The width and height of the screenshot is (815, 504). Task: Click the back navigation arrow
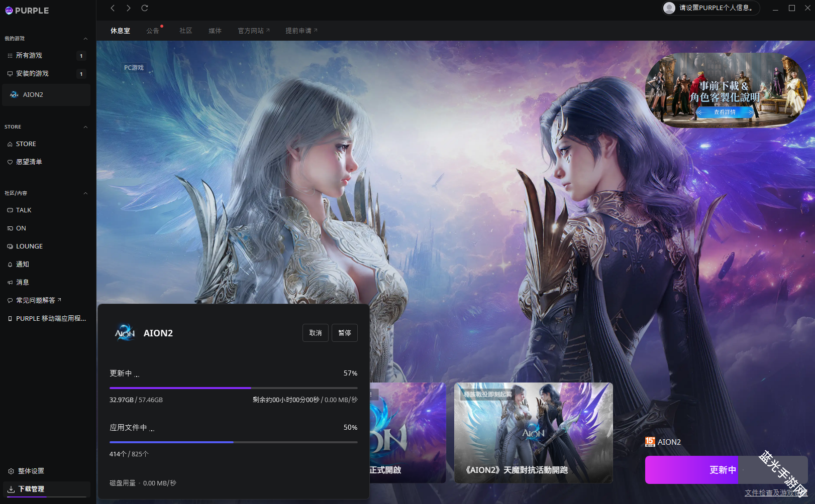[113, 8]
